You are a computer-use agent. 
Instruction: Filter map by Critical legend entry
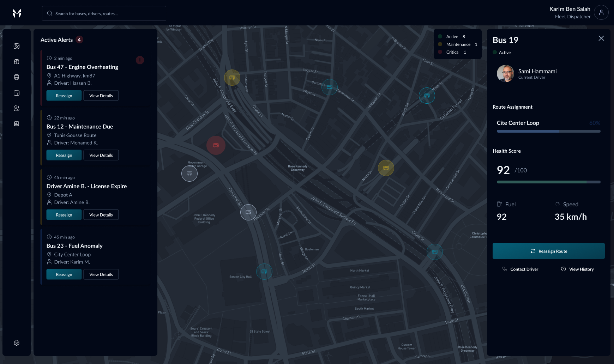[x=452, y=52]
